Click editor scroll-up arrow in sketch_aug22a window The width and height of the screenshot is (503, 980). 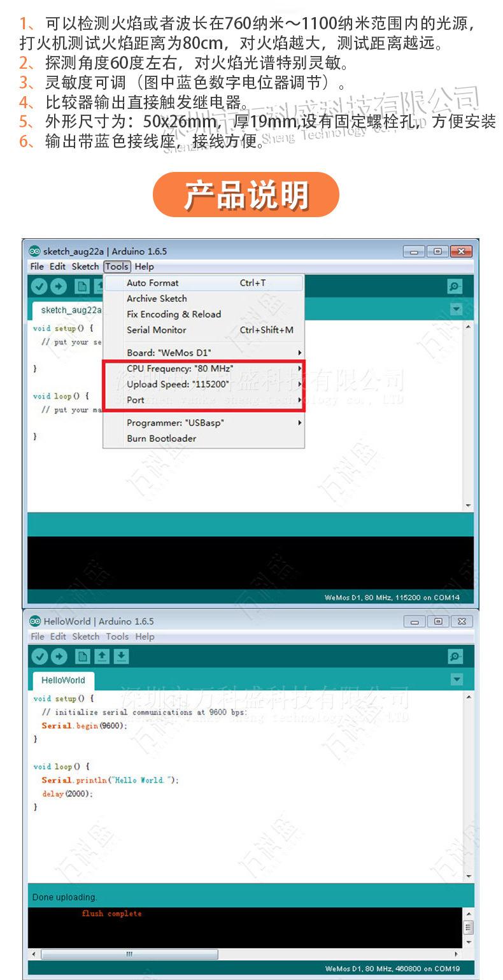pos(469,326)
